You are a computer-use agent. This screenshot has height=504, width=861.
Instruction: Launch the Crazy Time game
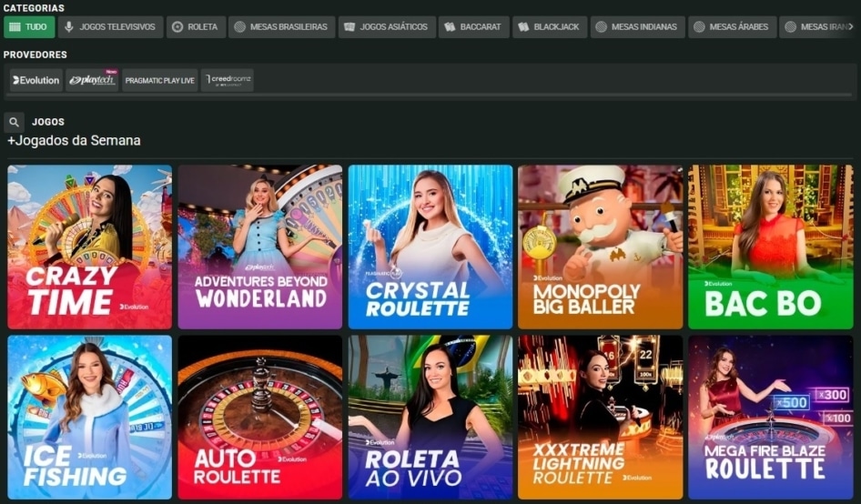point(89,247)
